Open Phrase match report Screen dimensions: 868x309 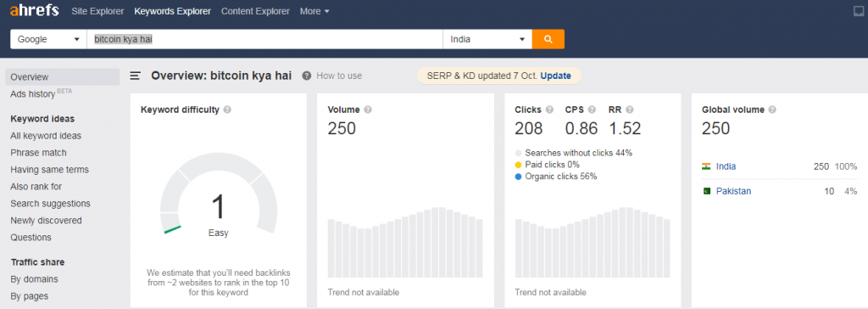click(38, 153)
